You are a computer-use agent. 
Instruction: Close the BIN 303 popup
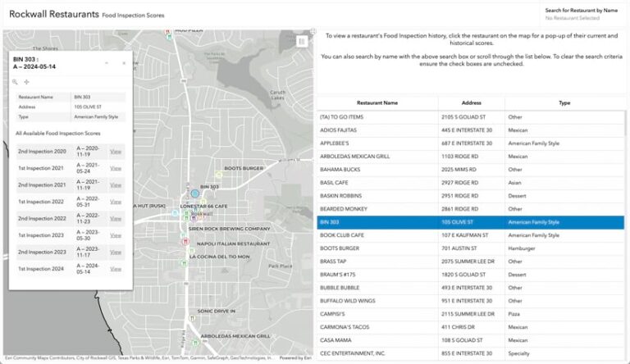click(124, 63)
